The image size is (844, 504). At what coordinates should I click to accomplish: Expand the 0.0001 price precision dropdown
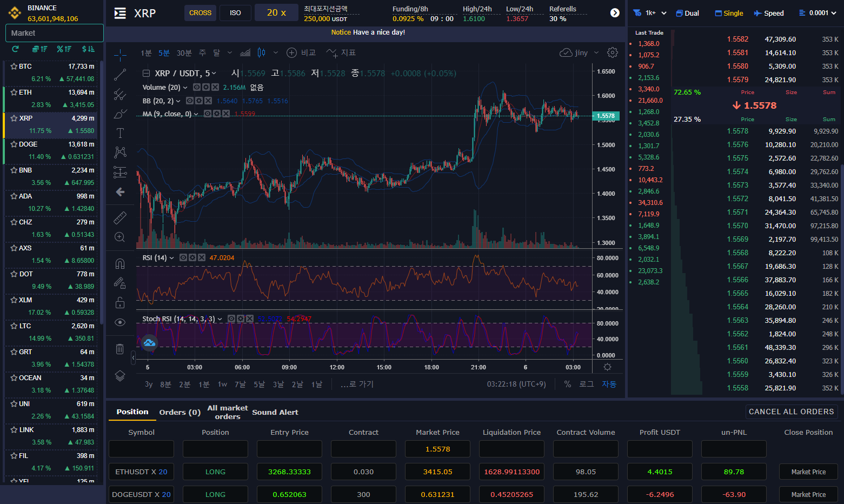(818, 13)
